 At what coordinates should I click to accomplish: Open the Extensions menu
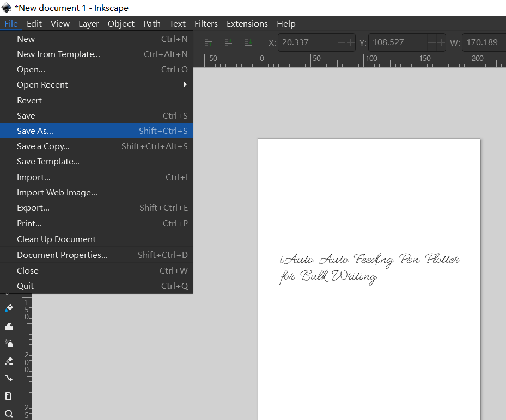point(247,24)
